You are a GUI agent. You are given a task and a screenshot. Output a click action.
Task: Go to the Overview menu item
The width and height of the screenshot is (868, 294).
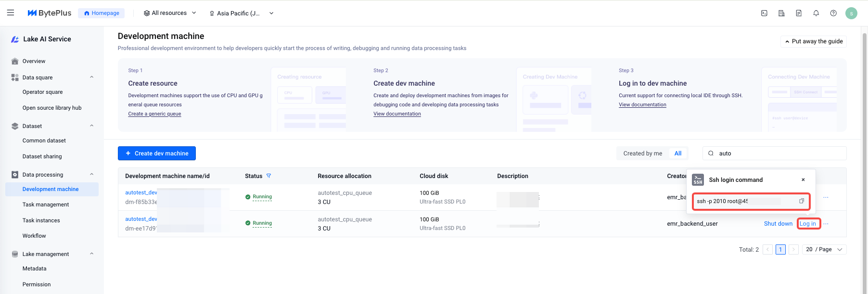tap(34, 61)
